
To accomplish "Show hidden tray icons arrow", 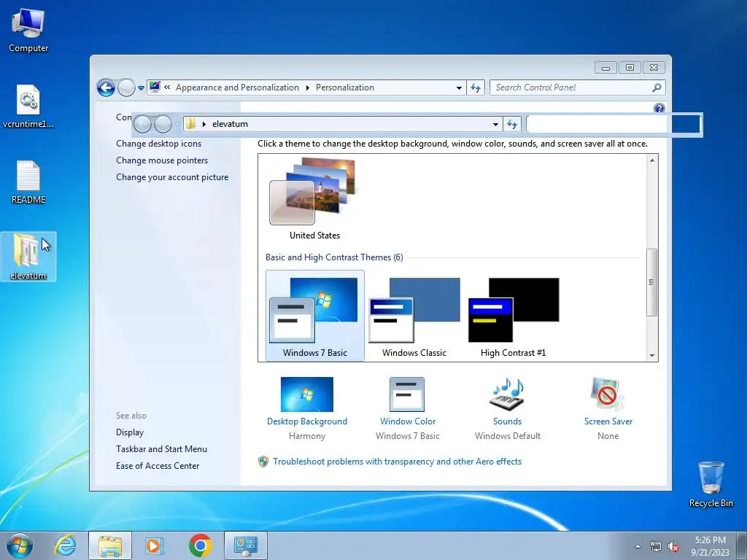I will pos(638,546).
